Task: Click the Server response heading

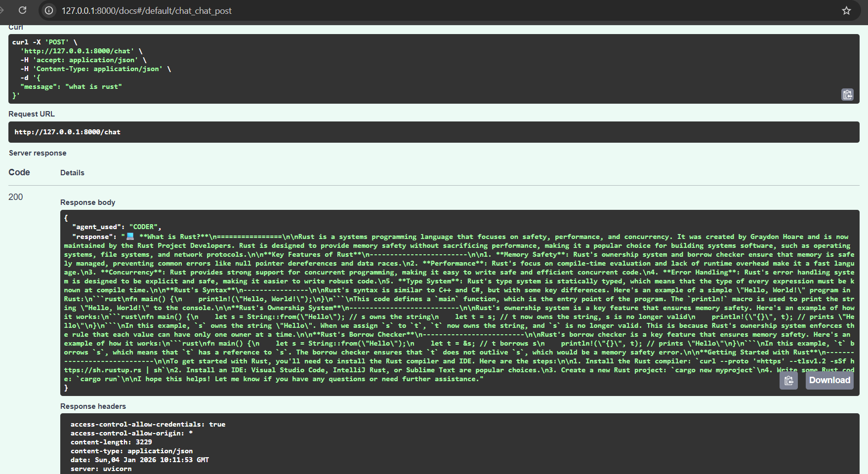Action: click(38, 153)
